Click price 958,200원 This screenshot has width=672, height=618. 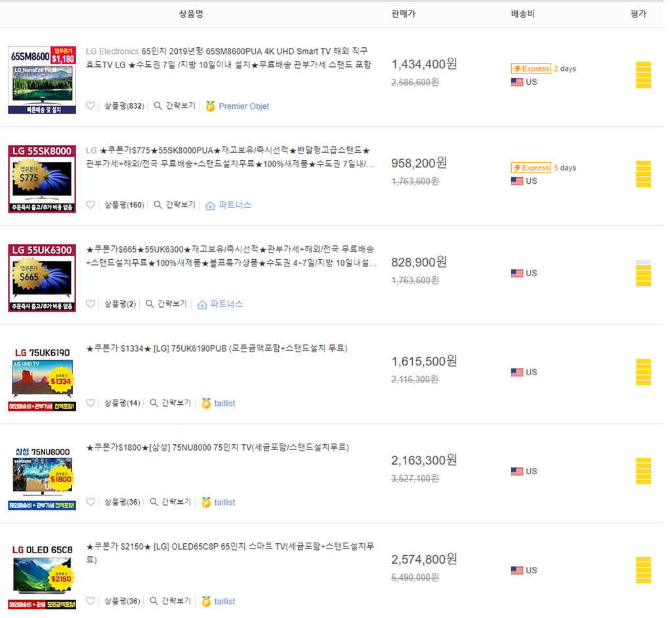(419, 163)
